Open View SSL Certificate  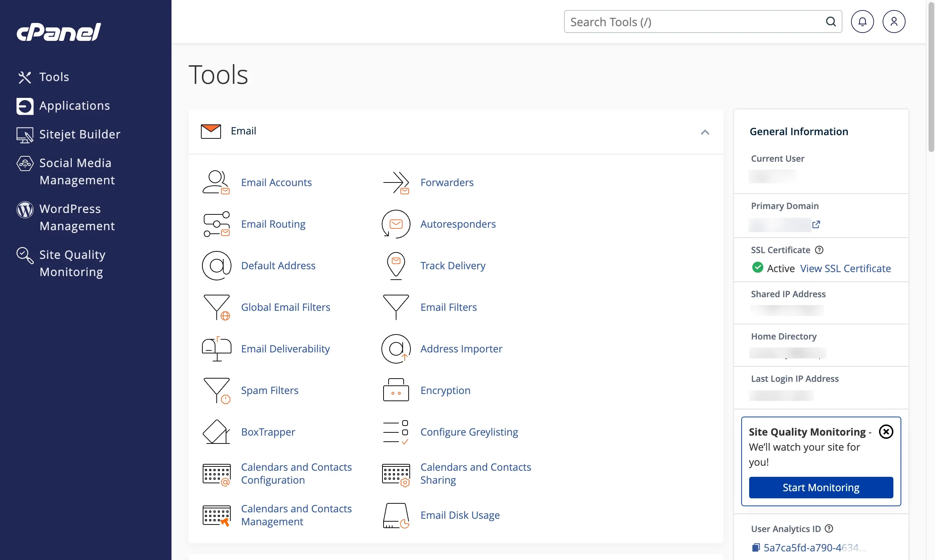tap(846, 268)
